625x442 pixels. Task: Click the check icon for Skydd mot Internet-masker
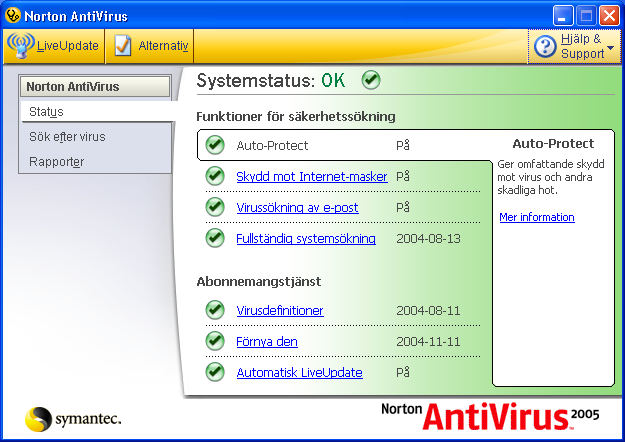tap(215, 176)
